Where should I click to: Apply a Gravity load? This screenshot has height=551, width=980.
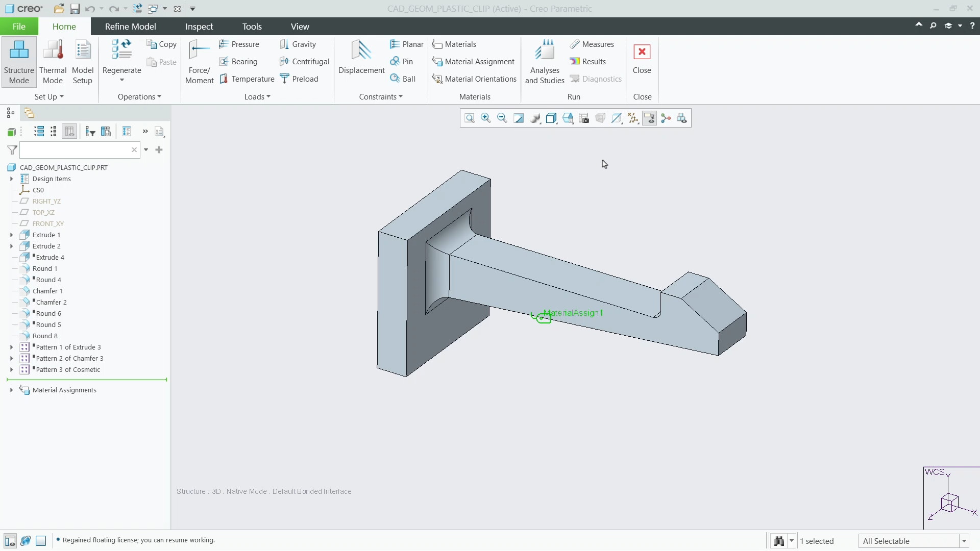point(298,44)
